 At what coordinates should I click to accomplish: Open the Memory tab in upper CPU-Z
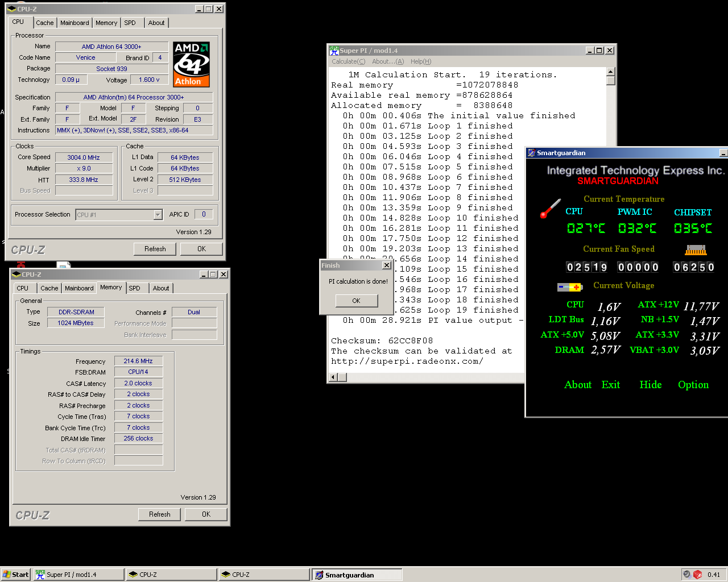pos(106,23)
